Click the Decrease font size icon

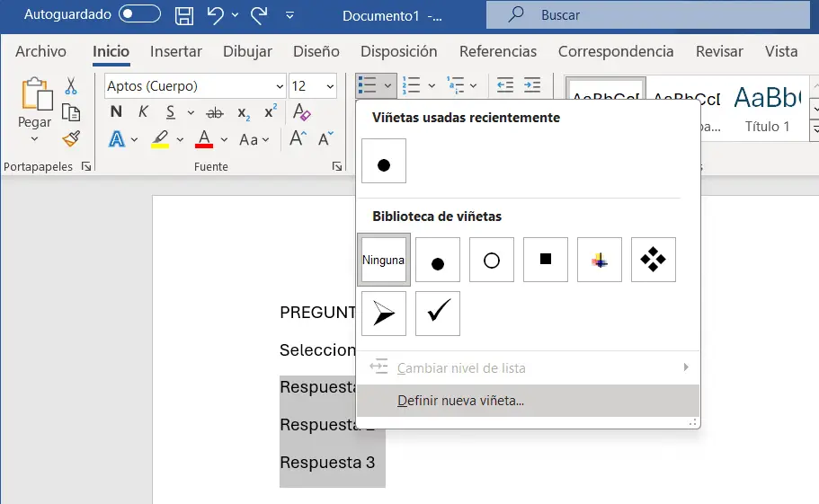326,138
